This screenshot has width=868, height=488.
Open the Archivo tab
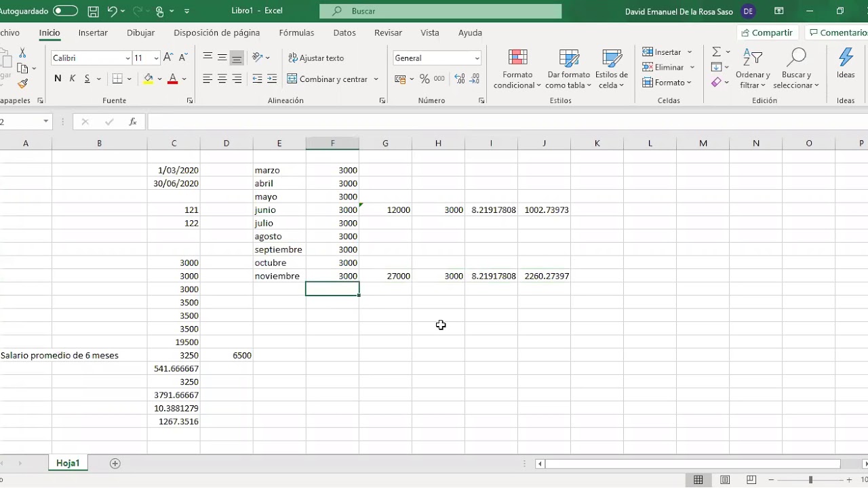click(9, 33)
